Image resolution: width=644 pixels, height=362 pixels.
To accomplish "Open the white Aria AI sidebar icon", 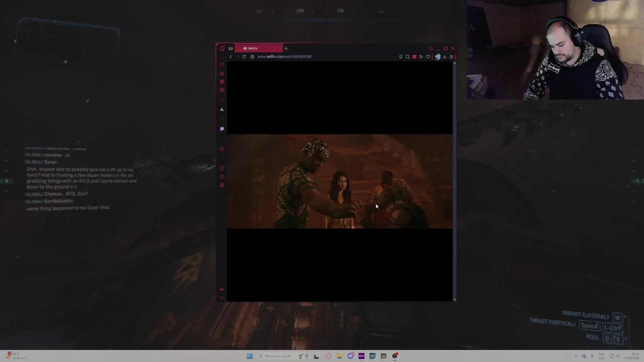I will (x=222, y=109).
